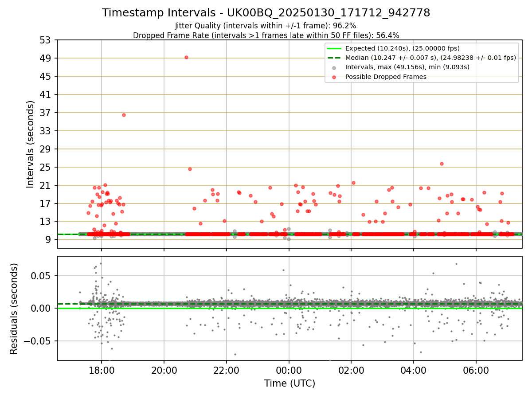
Task: Click the chart title Timestamp Intervals UK00BQ
Action: coord(266,13)
